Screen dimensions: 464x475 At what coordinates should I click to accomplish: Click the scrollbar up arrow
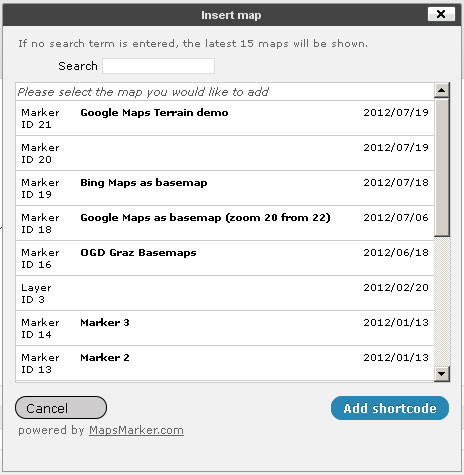pos(442,90)
